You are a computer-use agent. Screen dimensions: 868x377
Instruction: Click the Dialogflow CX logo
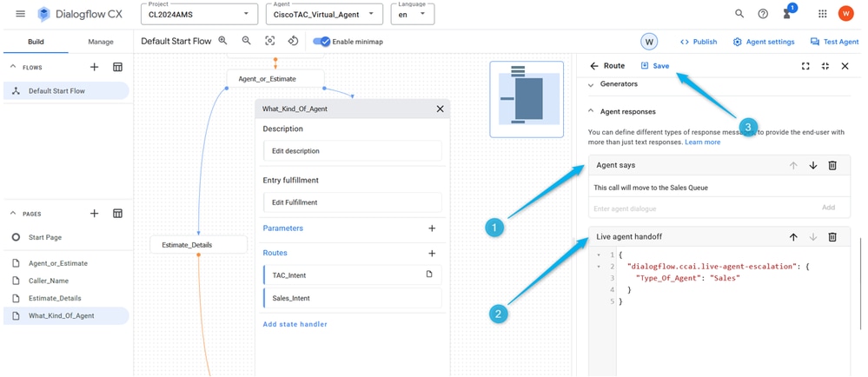(80, 14)
